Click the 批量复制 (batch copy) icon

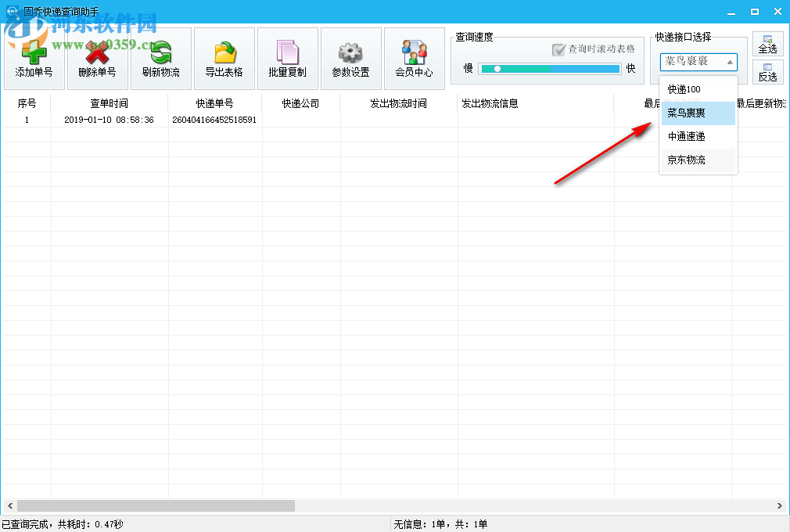(x=288, y=58)
